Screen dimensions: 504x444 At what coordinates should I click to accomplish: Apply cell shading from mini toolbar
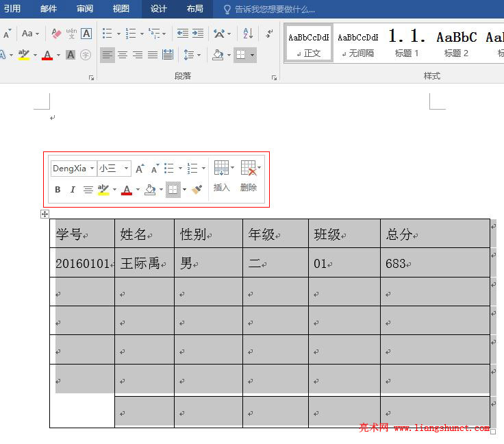(150, 190)
